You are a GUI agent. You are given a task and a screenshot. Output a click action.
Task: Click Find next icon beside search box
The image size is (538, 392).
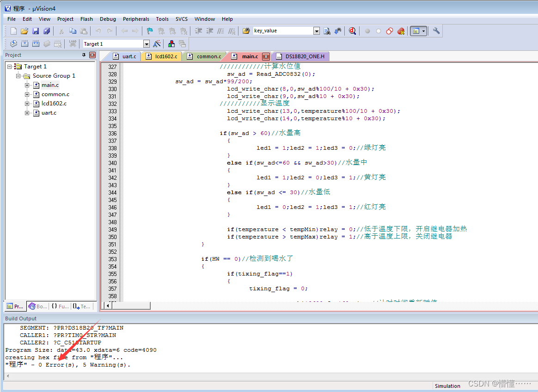[327, 31]
